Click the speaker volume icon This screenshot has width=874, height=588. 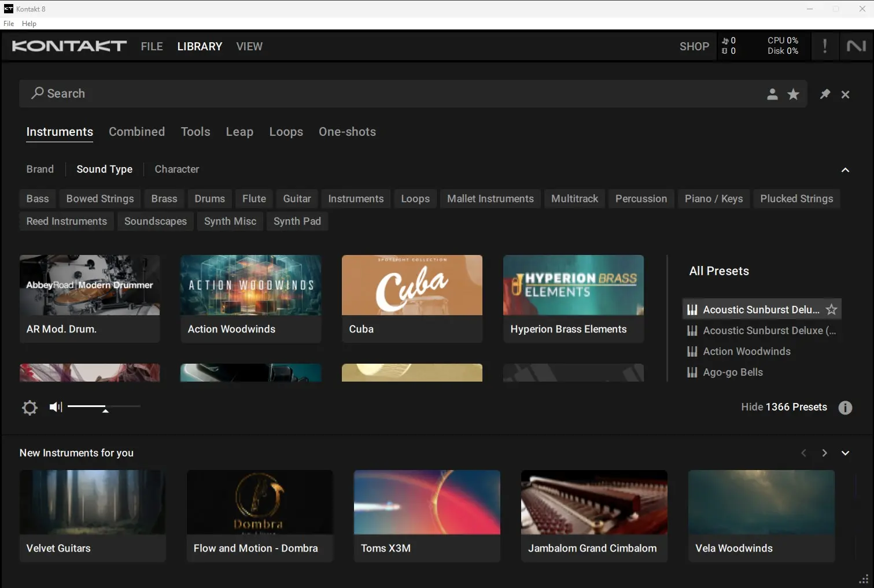click(x=55, y=406)
